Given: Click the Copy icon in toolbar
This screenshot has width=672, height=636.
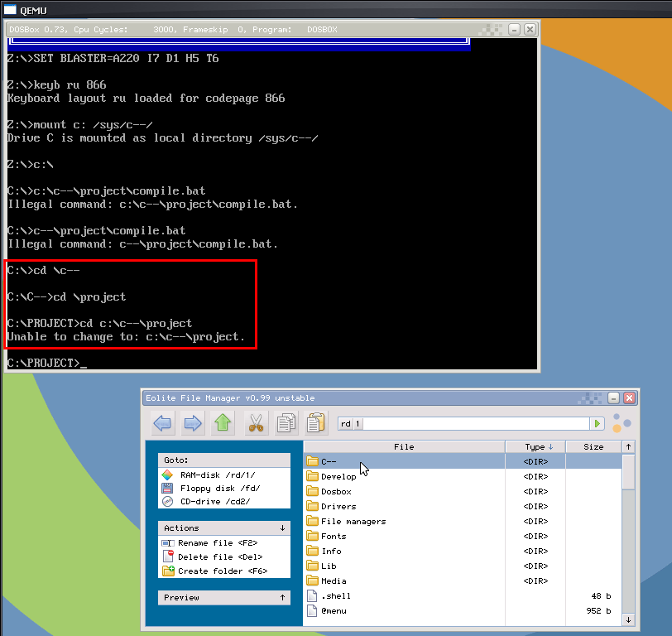Looking at the screenshot, I should tap(286, 423).
